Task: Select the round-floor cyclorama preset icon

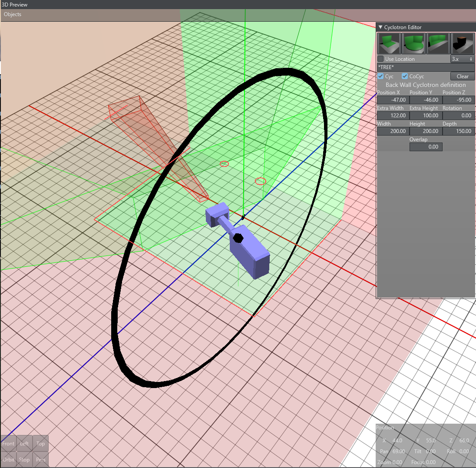Action: tap(413, 43)
